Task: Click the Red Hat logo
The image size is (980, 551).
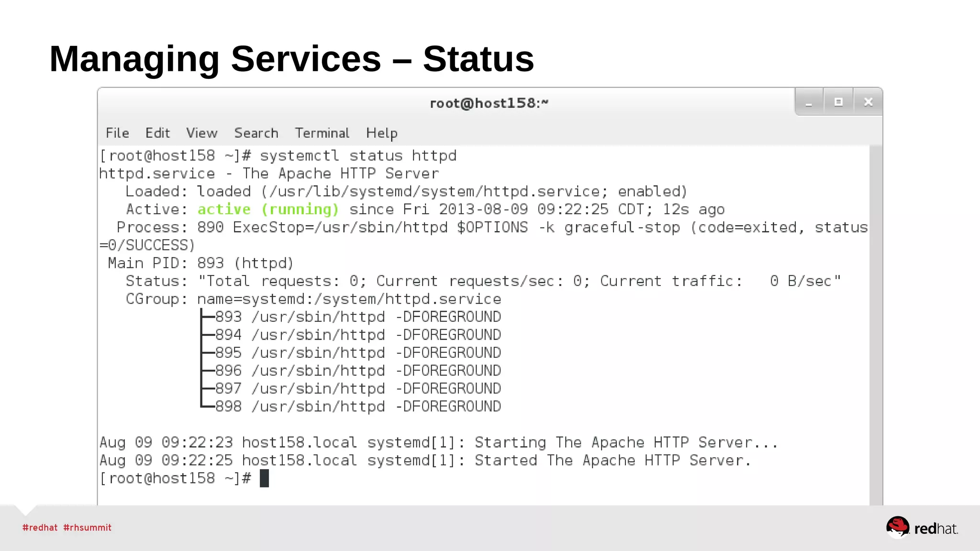Action: pos(922,528)
